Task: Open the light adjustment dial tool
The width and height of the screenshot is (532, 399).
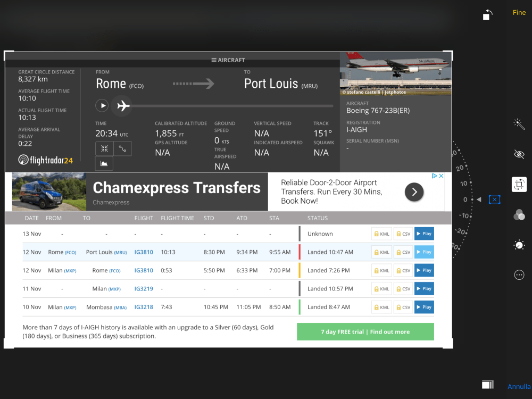Action: [519, 245]
